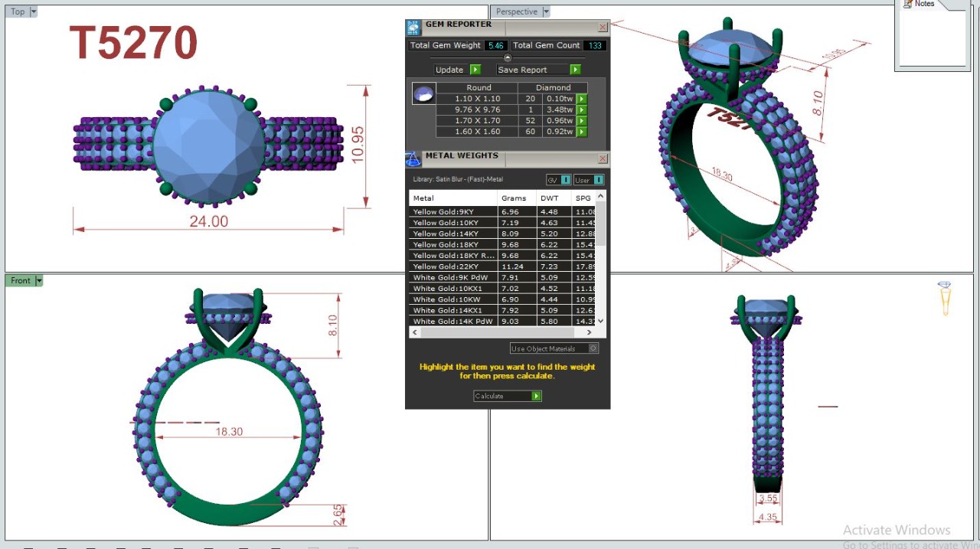Viewport: 980px width, 549px height.
Task: Click green arrow beside 1.60 X 1.60 row
Action: pyautogui.click(x=582, y=132)
